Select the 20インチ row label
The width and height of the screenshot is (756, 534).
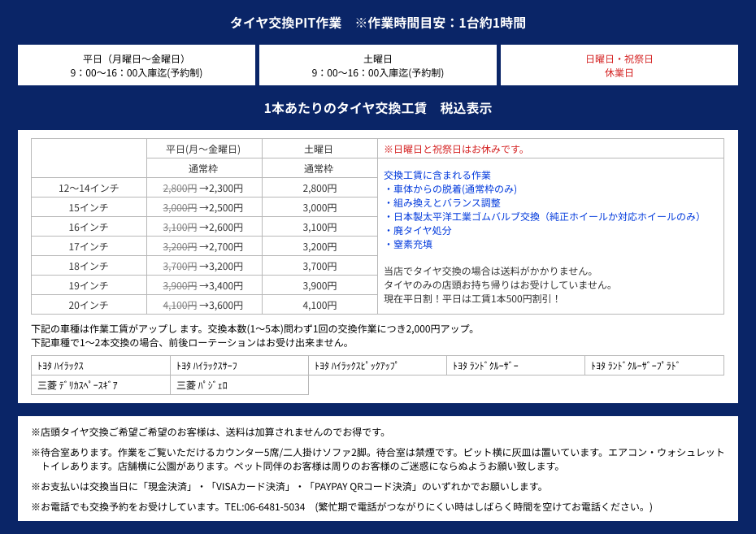click(x=89, y=305)
